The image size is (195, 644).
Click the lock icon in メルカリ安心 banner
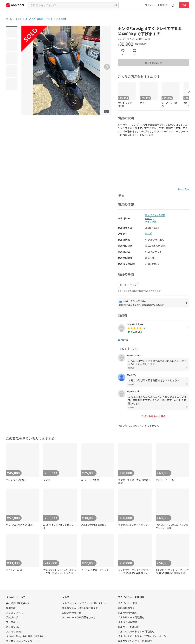[121, 301]
